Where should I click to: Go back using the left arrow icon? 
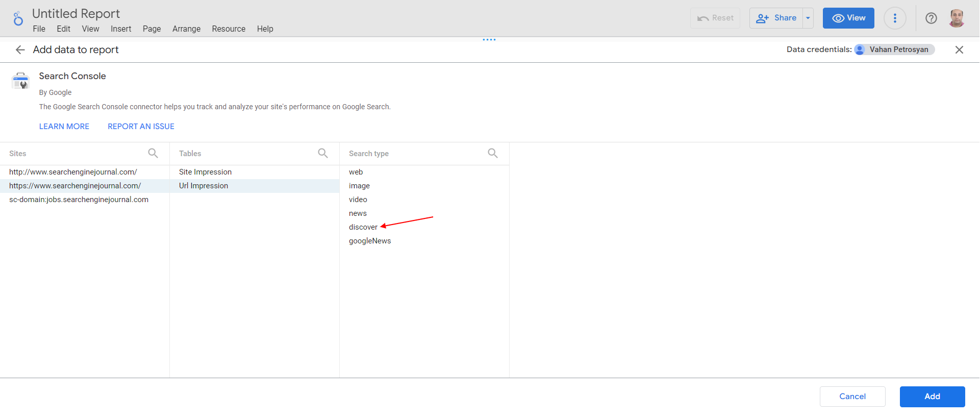[x=20, y=50]
